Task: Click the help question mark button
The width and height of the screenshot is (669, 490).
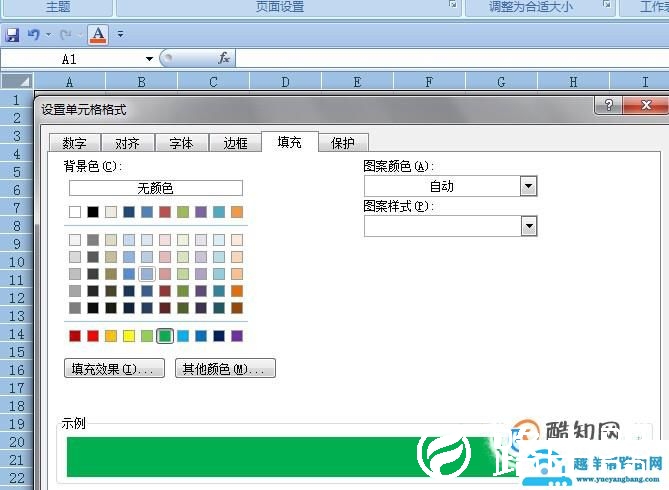Action: tap(609, 105)
